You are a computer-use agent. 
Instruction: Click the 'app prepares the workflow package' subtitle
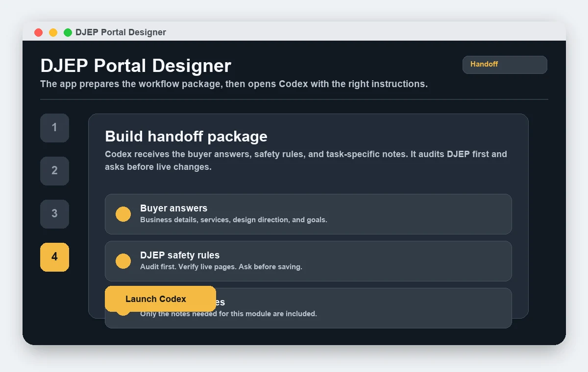coord(234,84)
